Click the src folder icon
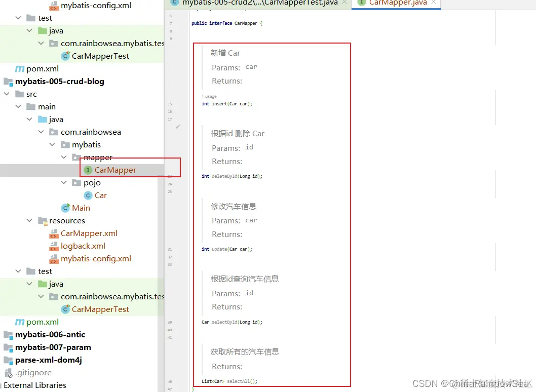 20,94
